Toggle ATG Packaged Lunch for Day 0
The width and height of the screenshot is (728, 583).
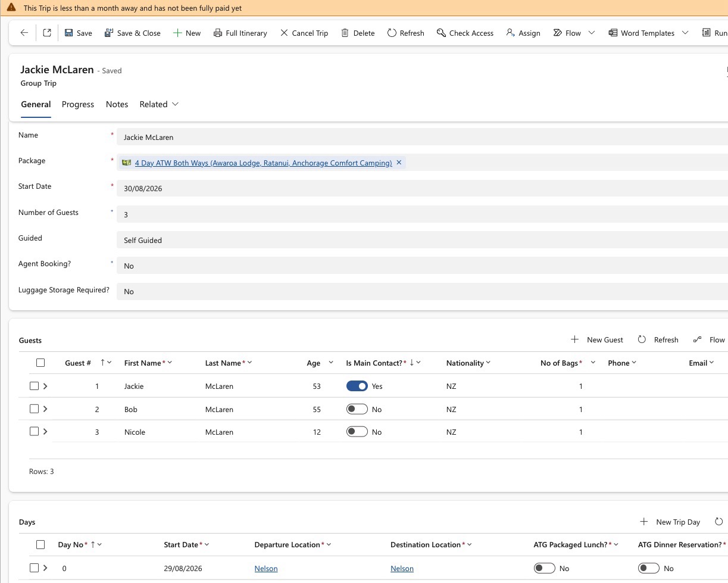pos(545,568)
